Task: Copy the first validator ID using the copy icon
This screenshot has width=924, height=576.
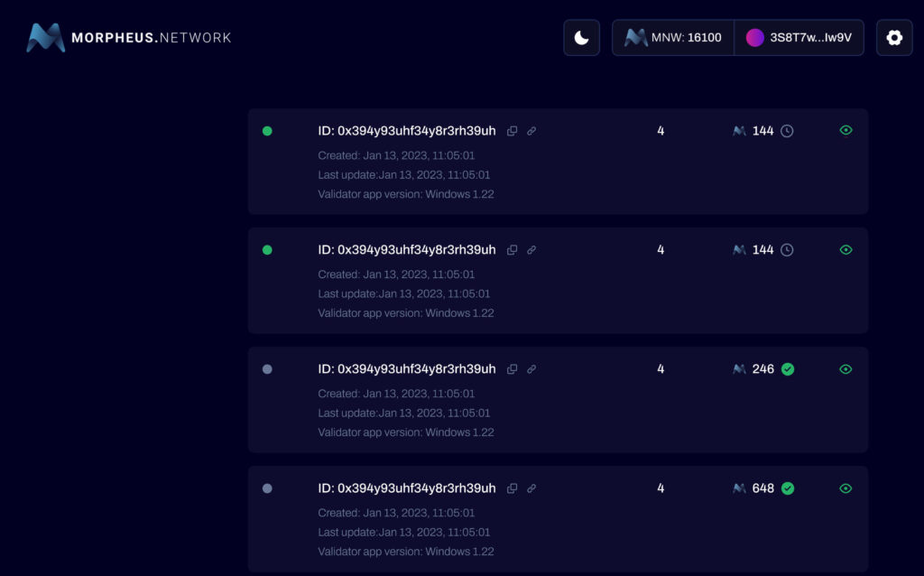Action: [x=512, y=131]
